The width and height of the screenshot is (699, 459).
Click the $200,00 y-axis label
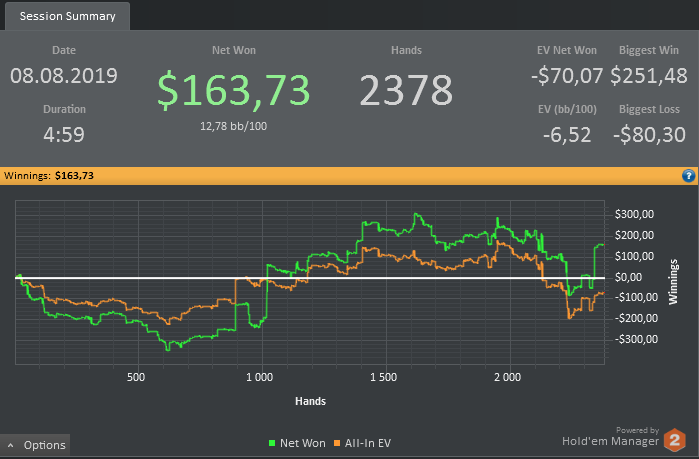pyautogui.click(x=634, y=235)
